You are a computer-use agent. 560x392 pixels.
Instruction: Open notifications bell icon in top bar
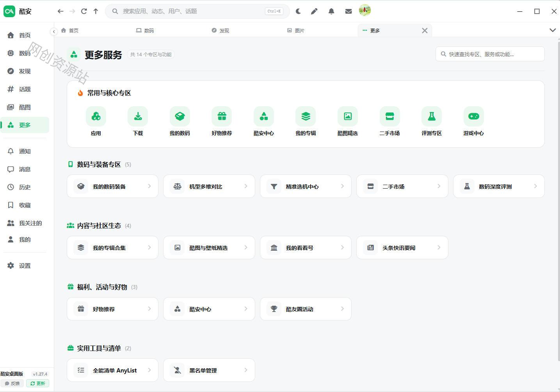(331, 11)
